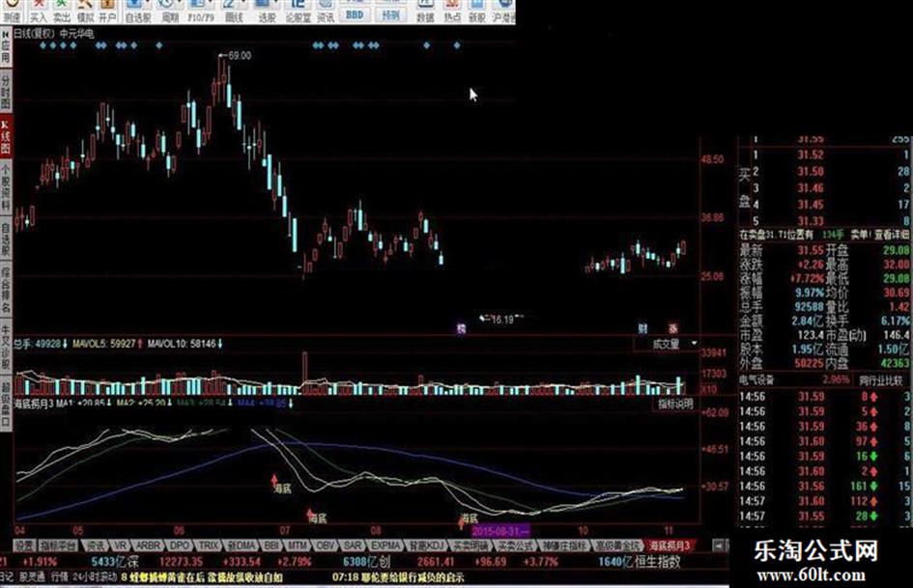Open the 自选股 sidebar tab
The height and width of the screenshot is (588, 913).
(5, 238)
